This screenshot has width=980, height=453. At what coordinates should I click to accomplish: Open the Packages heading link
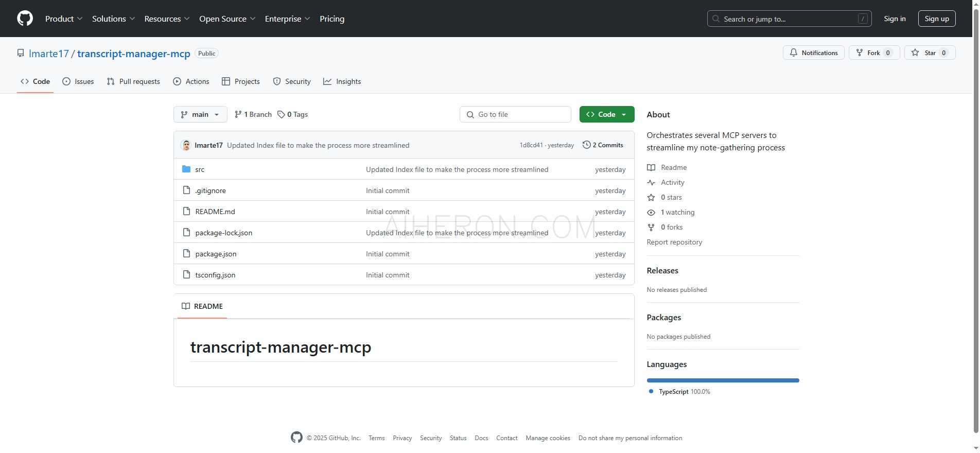pos(663,318)
